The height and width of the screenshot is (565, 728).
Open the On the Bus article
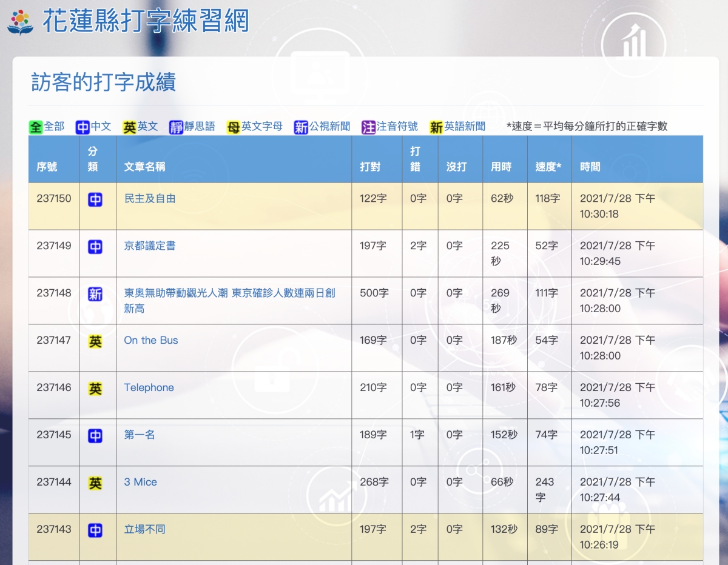(x=151, y=341)
